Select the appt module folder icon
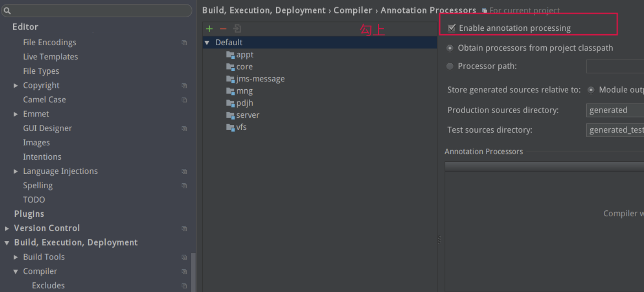This screenshot has width=644, height=292. [230, 55]
